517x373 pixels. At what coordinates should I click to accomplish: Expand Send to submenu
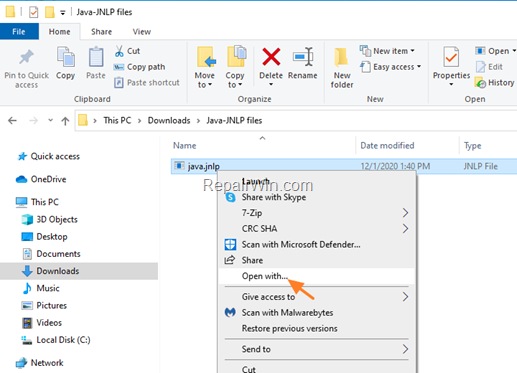coord(316,349)
